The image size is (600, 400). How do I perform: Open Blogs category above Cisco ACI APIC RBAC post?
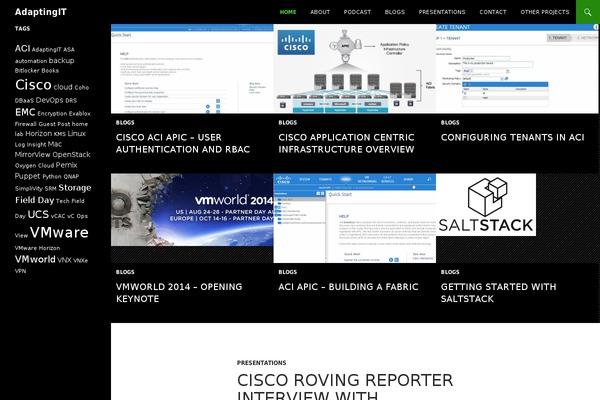click(125, 122)
